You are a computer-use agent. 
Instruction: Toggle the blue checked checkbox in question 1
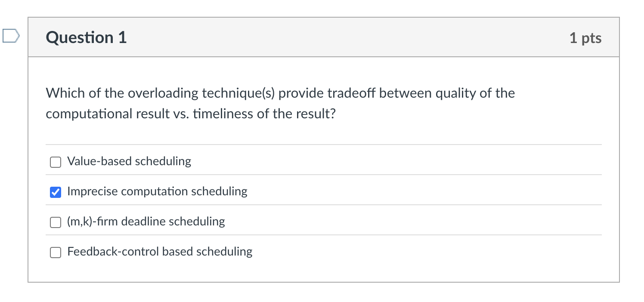pyautogui.click(x=55, y=192)
